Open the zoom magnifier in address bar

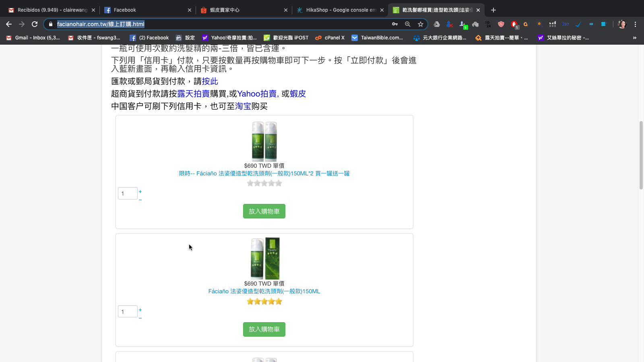tap(408, 24)
